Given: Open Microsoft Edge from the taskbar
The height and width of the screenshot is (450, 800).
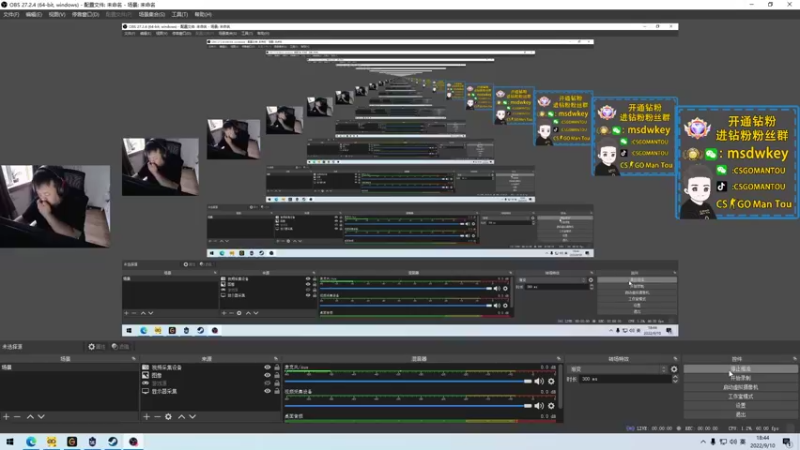Looking at the screenshot, I should [31, 441].
